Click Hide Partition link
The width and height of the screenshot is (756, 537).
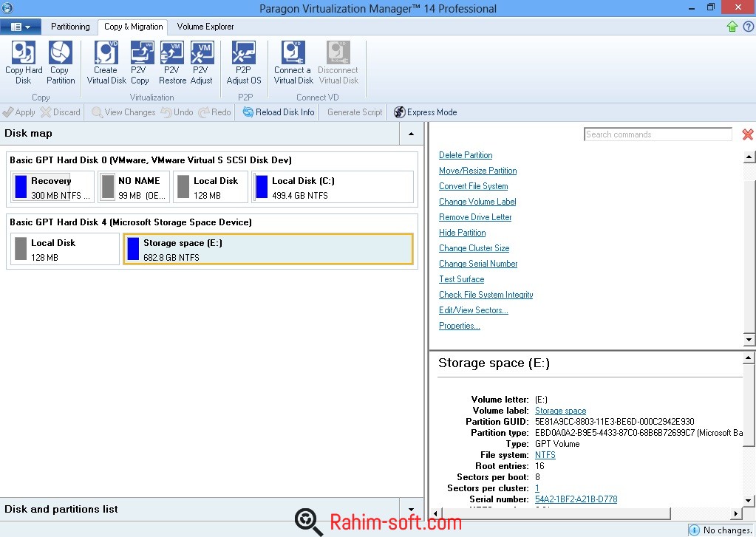463,233
